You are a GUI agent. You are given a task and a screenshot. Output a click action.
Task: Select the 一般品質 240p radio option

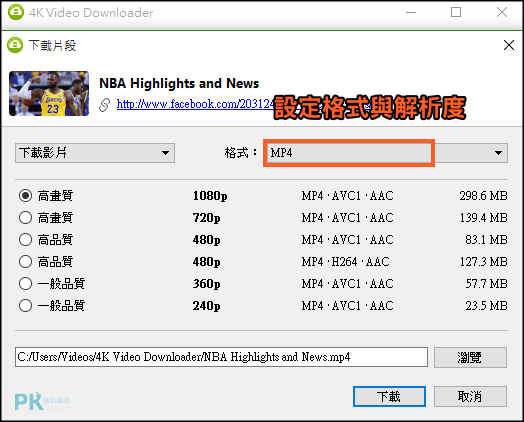click(x=25, y=305)
